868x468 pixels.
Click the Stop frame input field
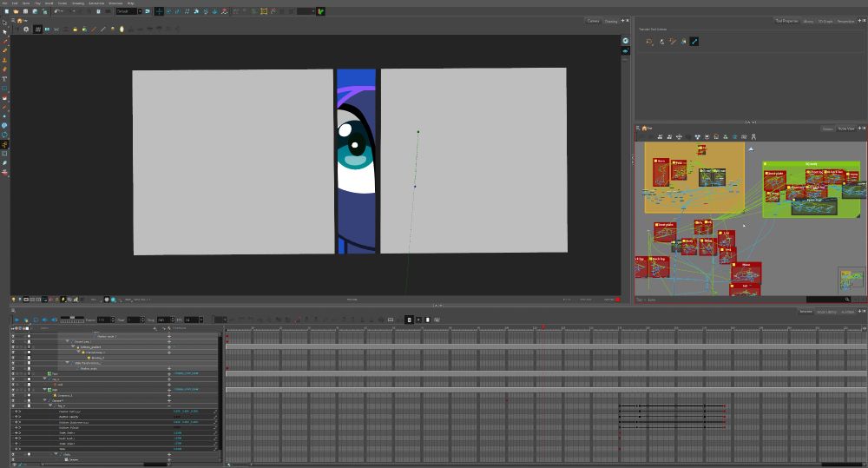coord(164,320)
